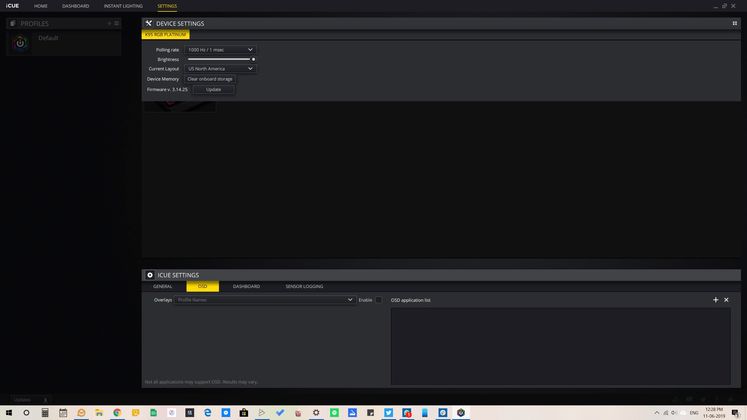The height and width of the screenshot is (420, 747).
Task: Show hidden system tray icons
Action: pos(656,413)
